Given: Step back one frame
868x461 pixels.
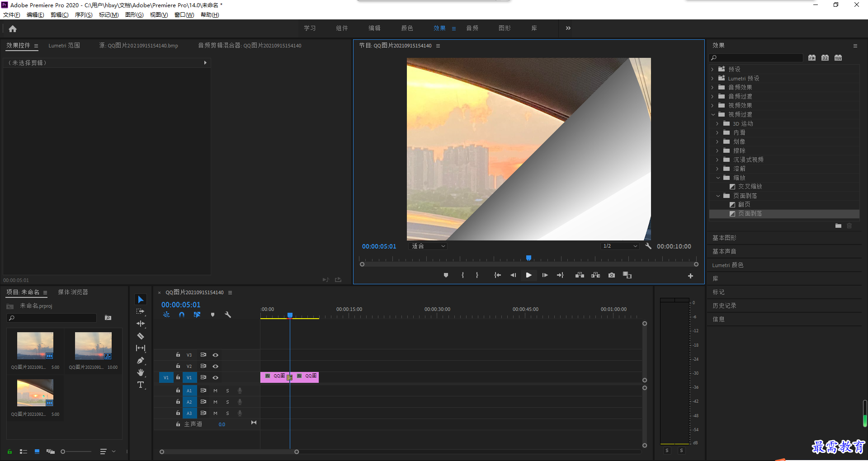Looking at the screenshot, I should click(513, 275).
